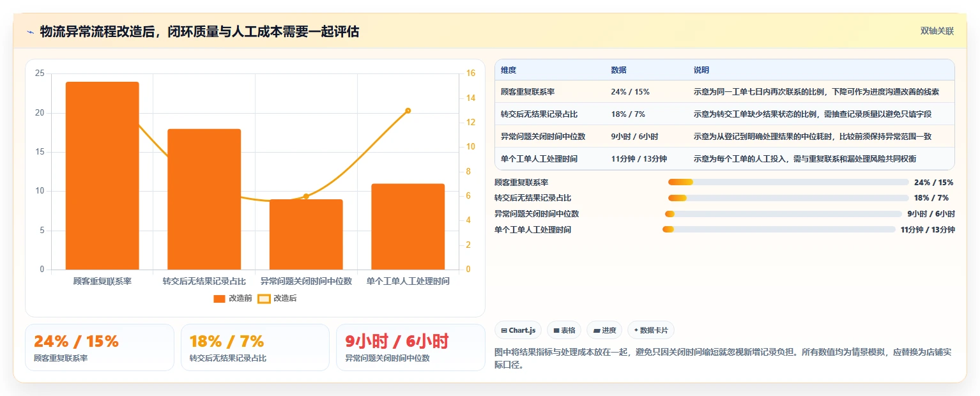The height and width of the screenshot is (396, 980).
Task: Select the 转交后无结果记录占比 table row label
Action: 539,114
